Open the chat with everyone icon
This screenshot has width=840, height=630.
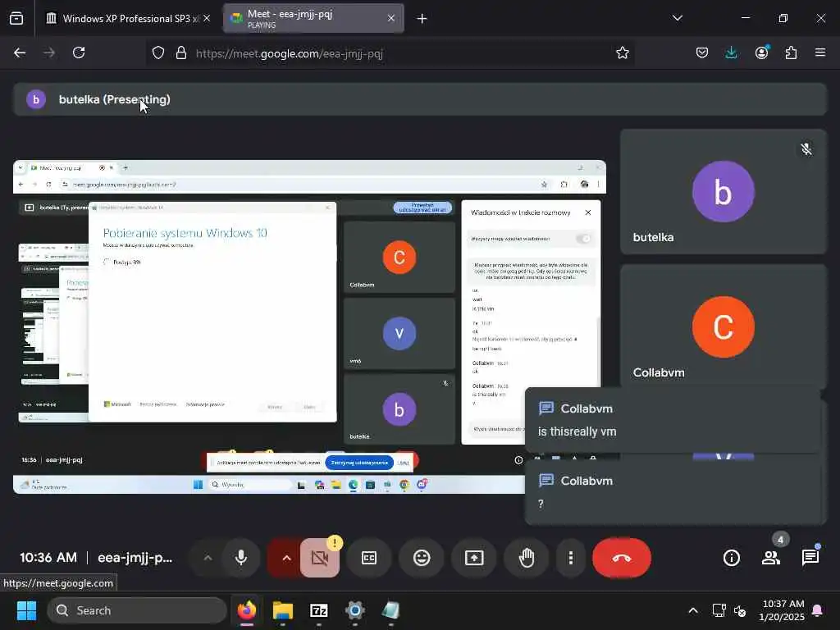(810, 558)
